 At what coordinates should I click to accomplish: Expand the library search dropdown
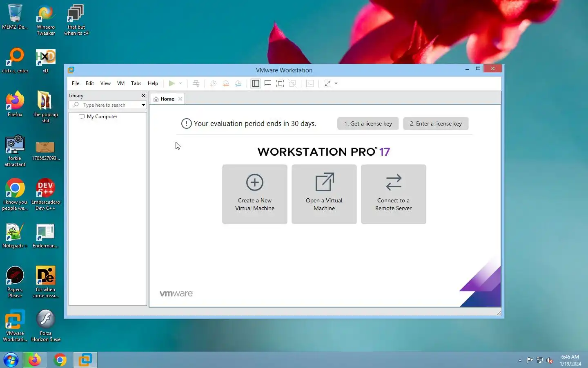143,105
